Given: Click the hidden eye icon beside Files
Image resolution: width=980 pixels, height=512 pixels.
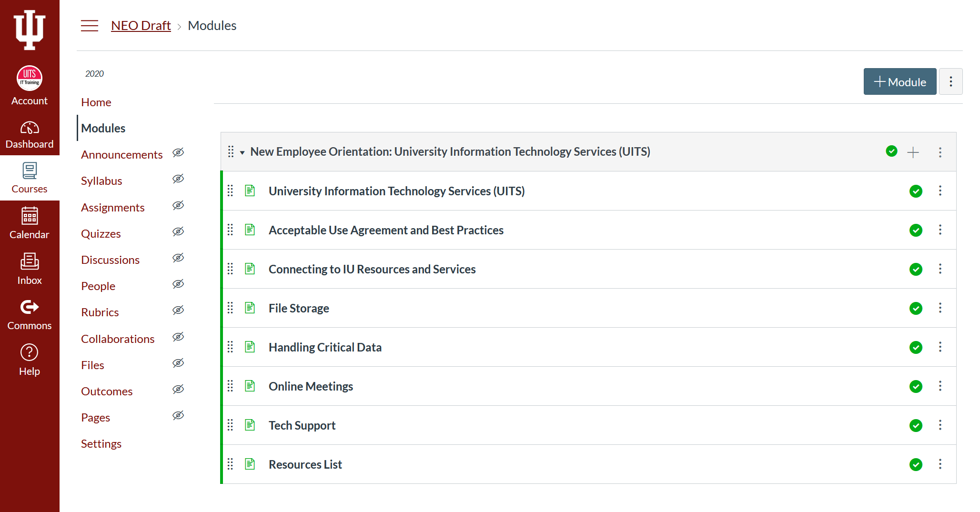Looking at the screenshot, I should (178, 363).
